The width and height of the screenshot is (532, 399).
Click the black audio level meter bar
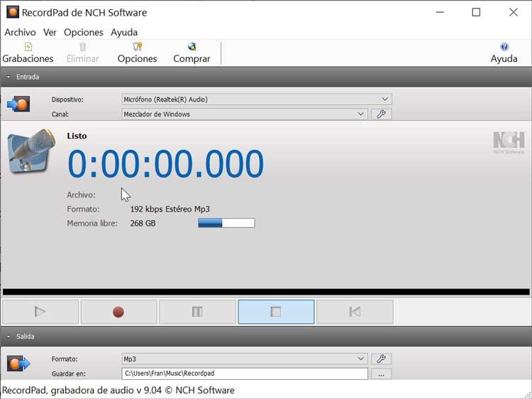pos(266,292)
